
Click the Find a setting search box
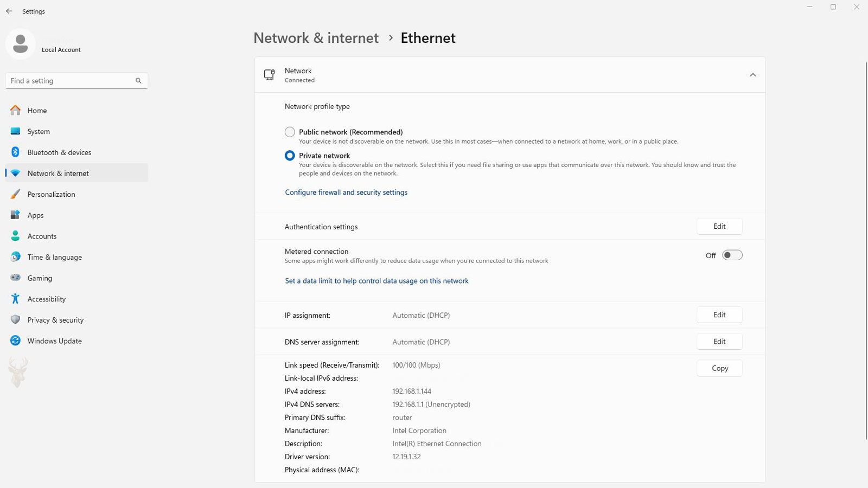[x=76, y=81]
